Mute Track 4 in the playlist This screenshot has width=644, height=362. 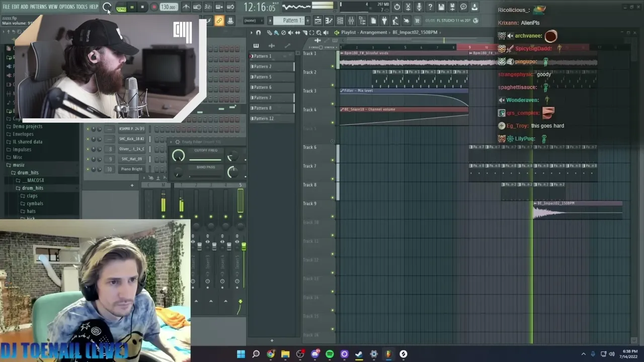[332, 122]
